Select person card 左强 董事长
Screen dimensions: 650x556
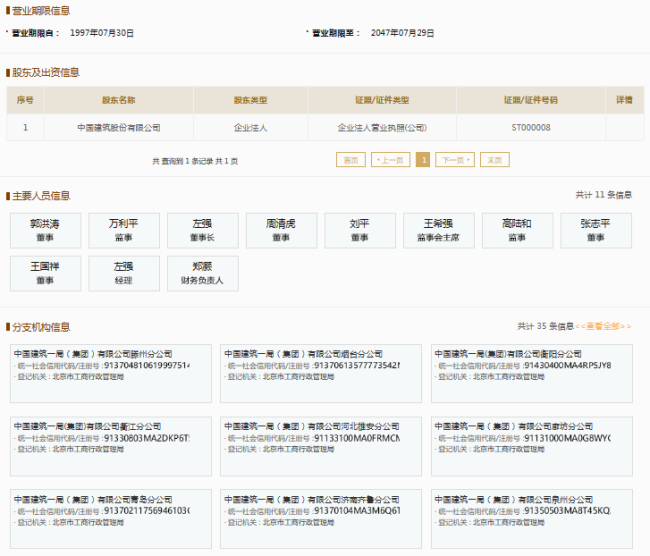pos(202,231)
